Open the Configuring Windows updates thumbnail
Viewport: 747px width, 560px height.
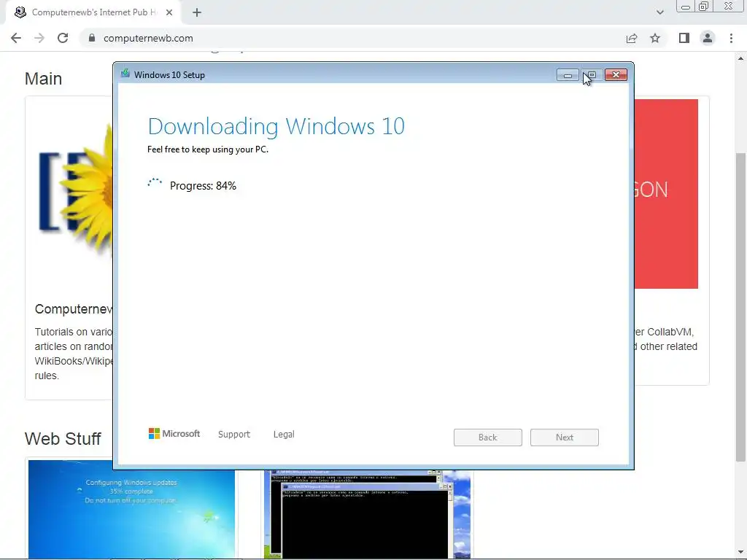coord(131,509)
